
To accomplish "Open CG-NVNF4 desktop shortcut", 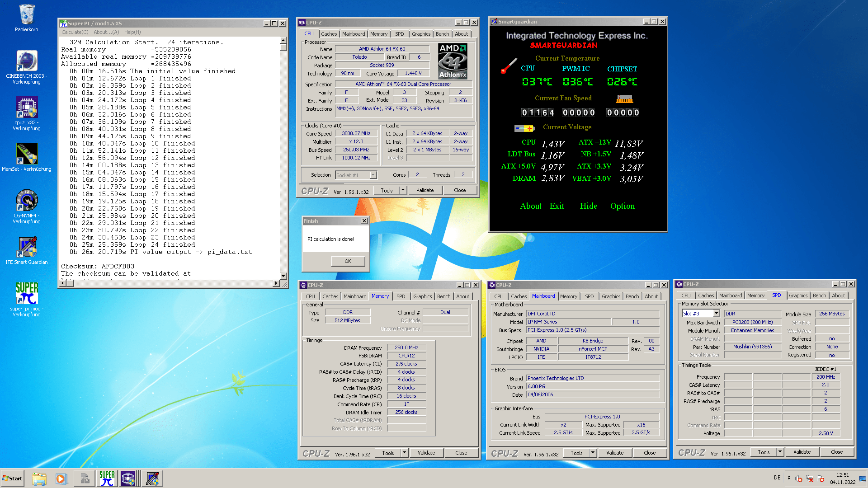I will point(27,206).
